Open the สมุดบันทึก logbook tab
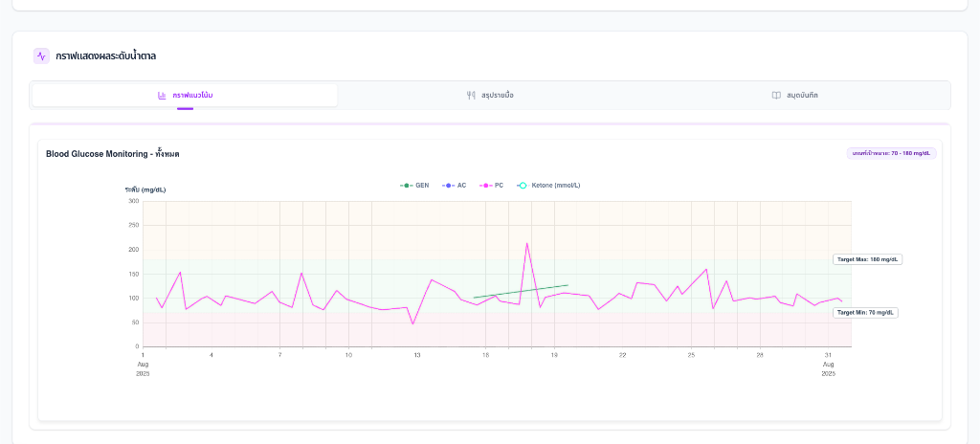Image resolution: width=980 pixels, height=444 pixels. [795, 95]
